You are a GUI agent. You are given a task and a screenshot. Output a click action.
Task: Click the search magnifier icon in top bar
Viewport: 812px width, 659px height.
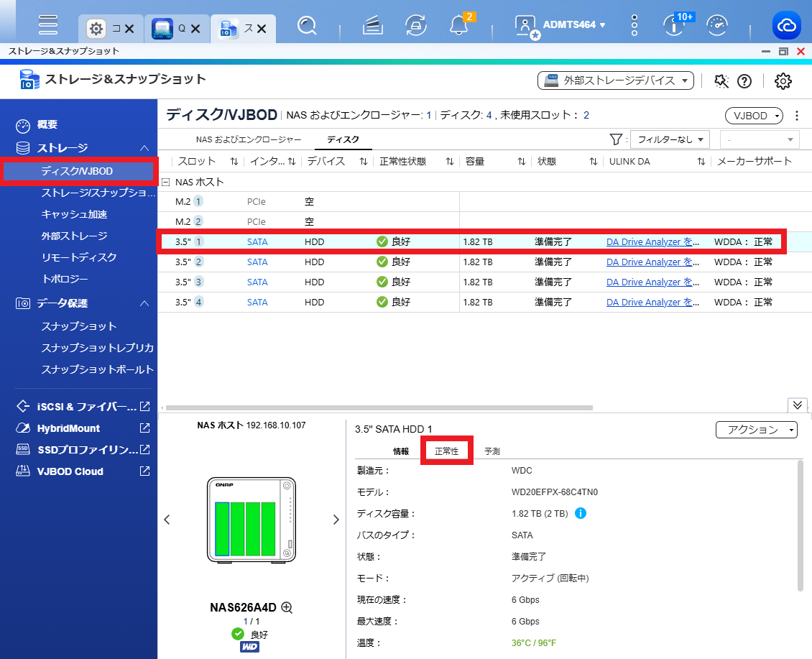307,25
